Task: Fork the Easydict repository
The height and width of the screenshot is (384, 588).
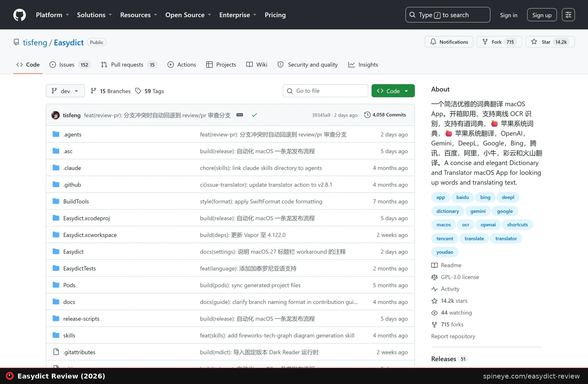Action: coord(499,42)
